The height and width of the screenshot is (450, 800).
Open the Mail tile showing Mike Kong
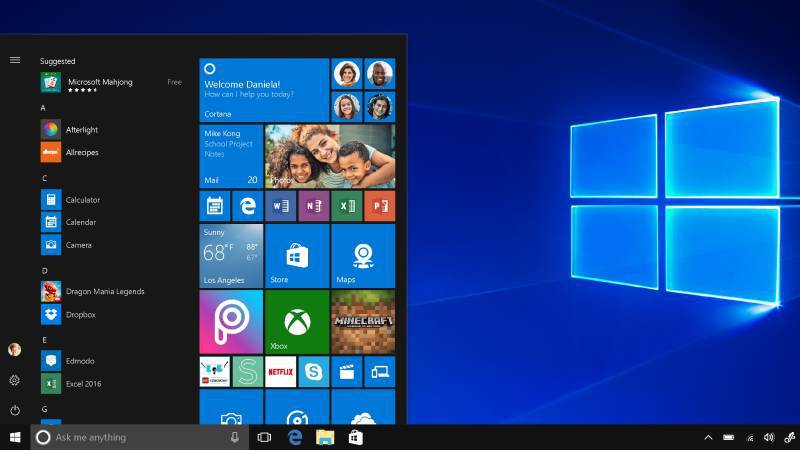(231, 156)
